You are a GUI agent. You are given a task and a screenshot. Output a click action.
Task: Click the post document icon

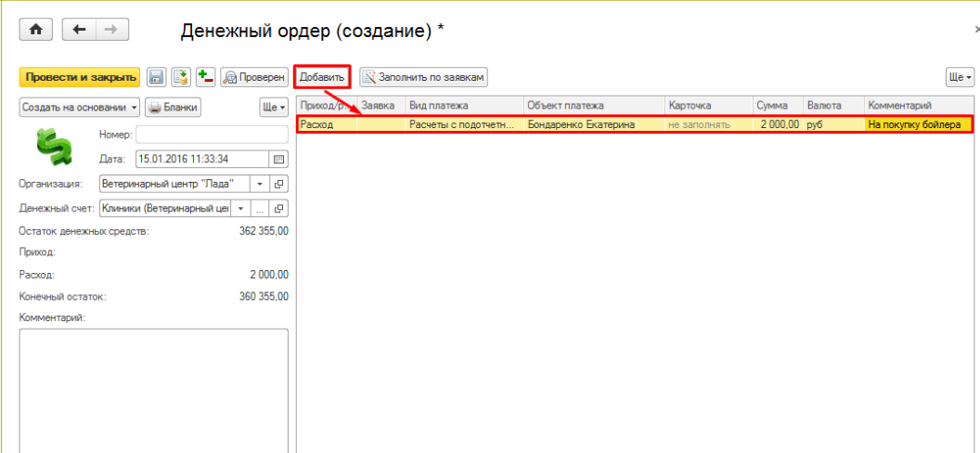[x=181, y=78]
